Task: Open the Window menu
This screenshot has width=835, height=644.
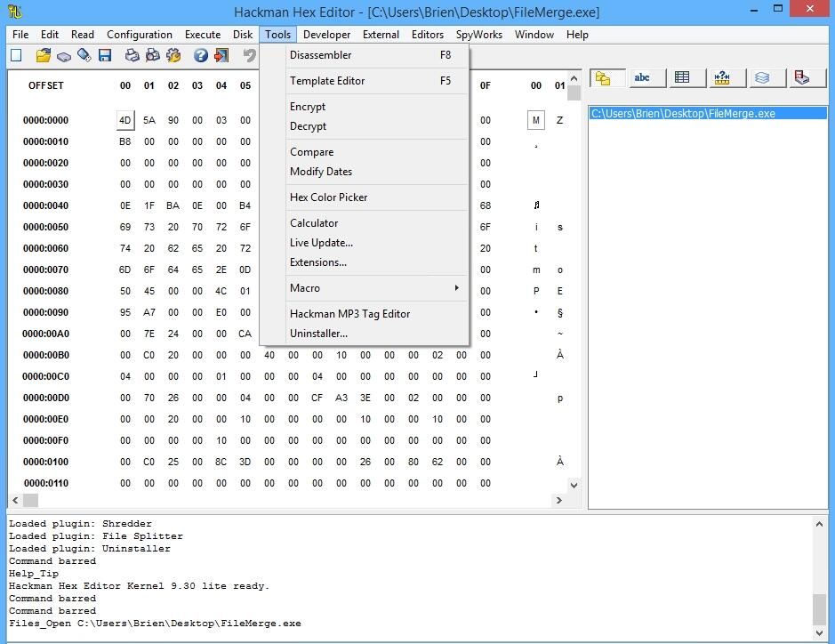Action: coord(534,35)
